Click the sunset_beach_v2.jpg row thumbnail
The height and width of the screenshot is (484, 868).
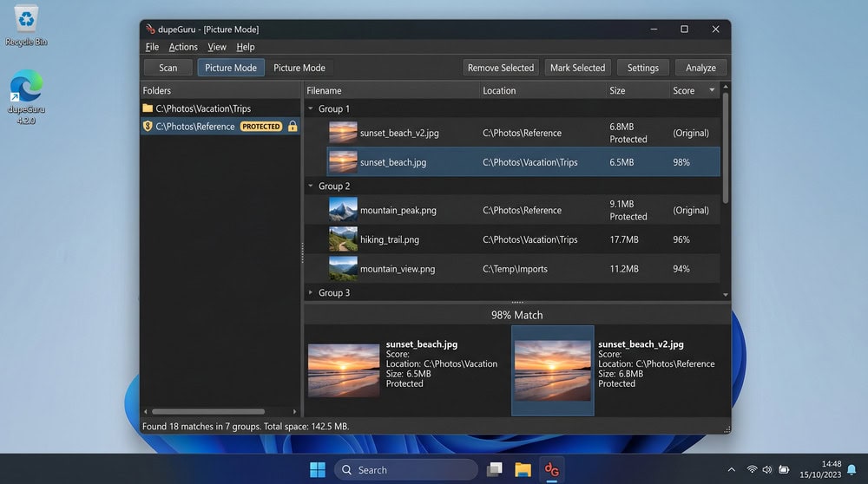tap(343, 133)
